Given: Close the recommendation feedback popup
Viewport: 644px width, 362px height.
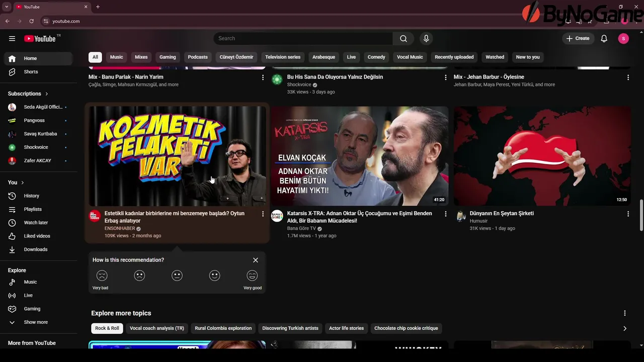Looking at the screenshot, I should click(256, 260).
